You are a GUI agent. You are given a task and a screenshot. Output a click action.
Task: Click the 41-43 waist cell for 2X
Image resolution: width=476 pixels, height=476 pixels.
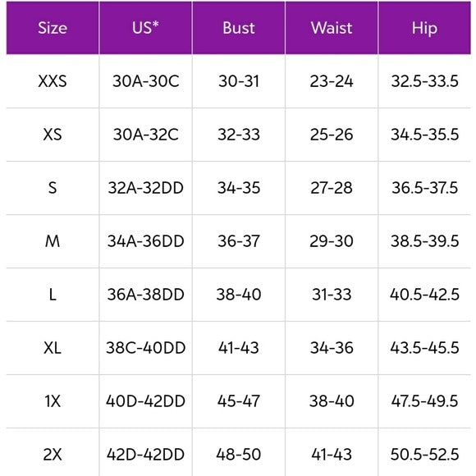[332, 455]
